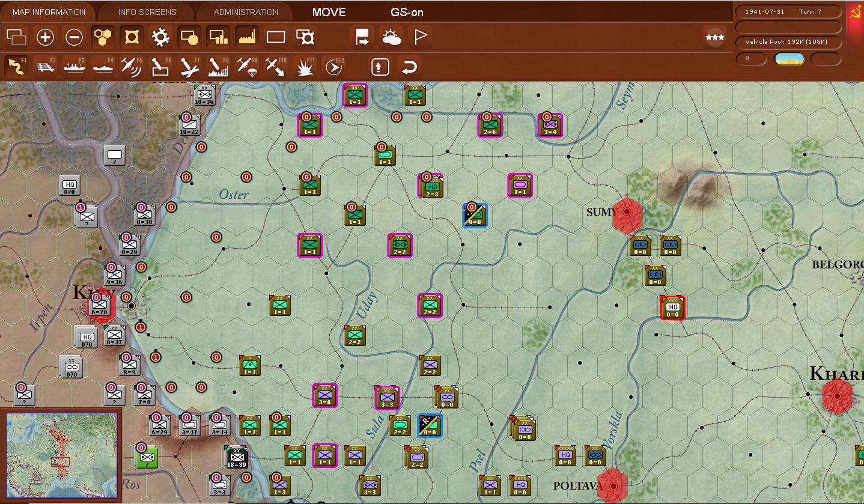Select the black German unit 18=39

(236, 457)
